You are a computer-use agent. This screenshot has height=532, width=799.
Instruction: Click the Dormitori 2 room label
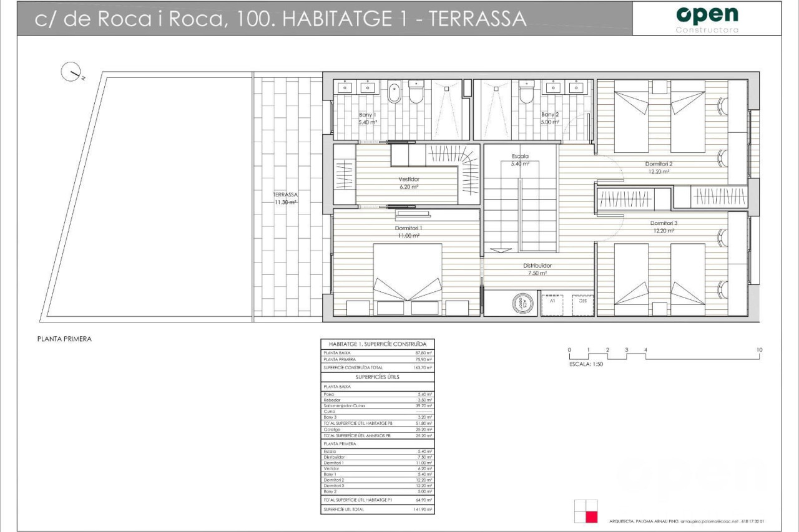tap(658, 167)
